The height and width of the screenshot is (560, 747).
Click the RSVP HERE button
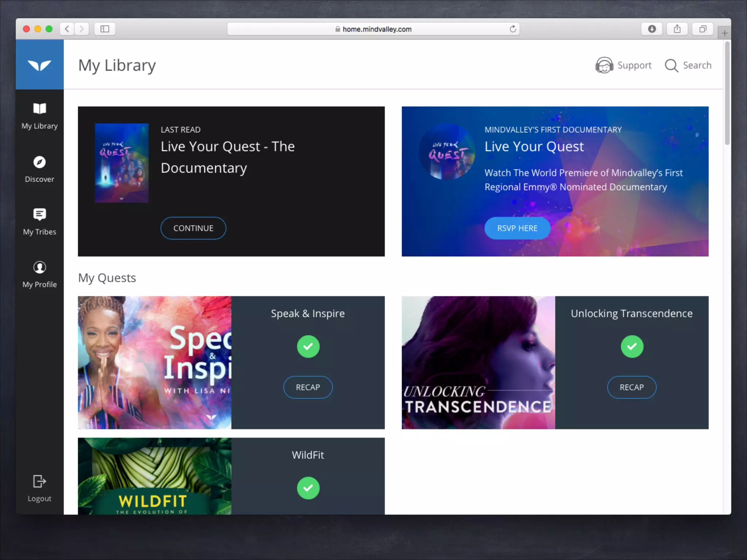tap(517, 228)
